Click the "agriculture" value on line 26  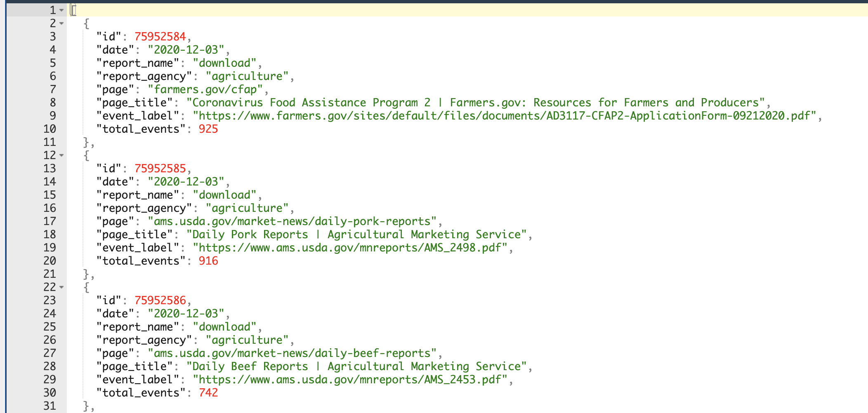pyautogui.click(x=247, y=340)
